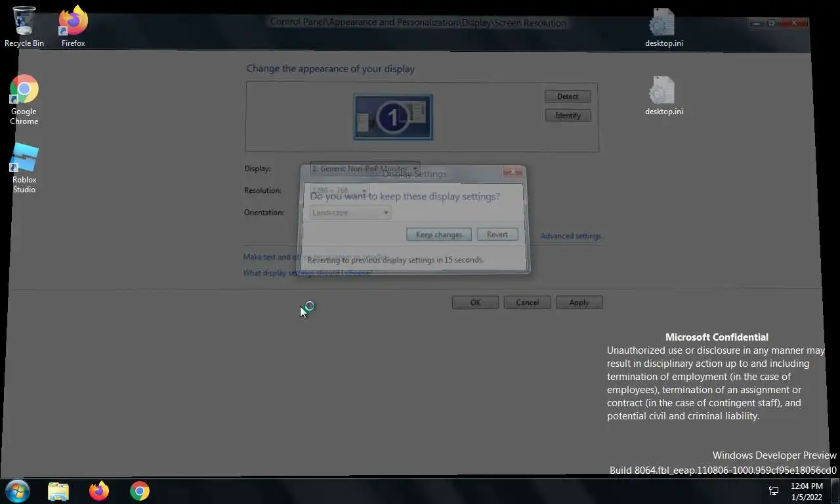Open the Start menu orb
Screen dimensions: 840x504
click(18, 491)
